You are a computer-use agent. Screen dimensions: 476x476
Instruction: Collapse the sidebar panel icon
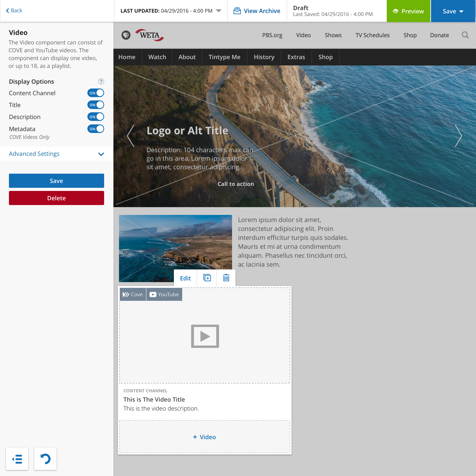17,459
